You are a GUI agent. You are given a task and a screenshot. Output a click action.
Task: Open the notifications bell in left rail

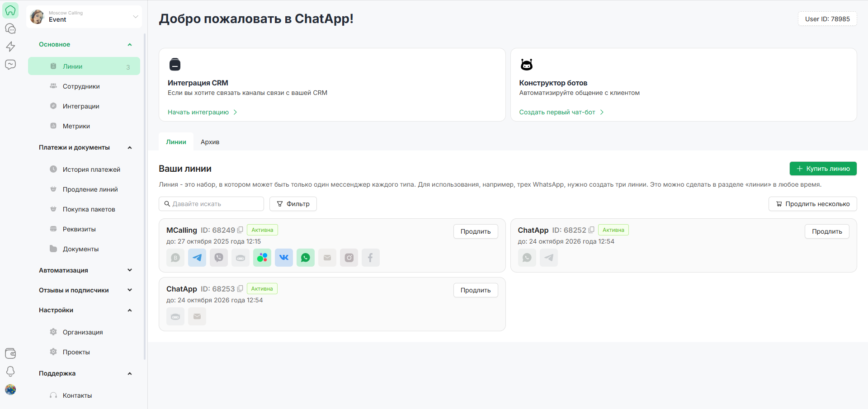pyautogui.click(x=10, y=371)
